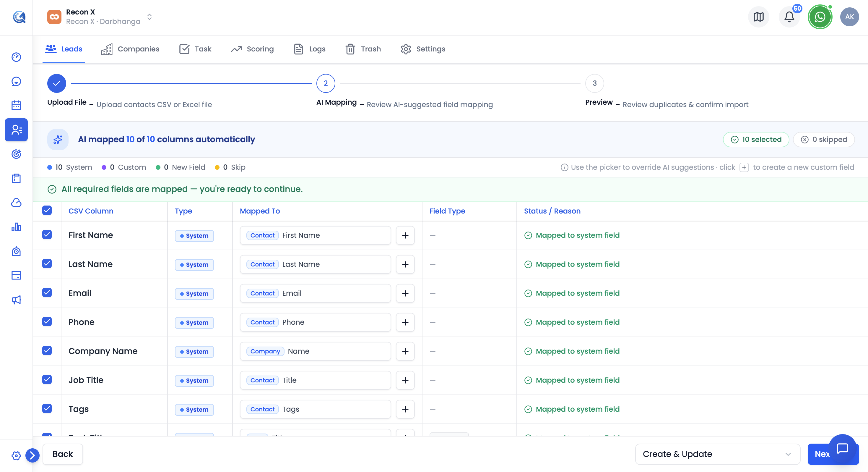The image size is (868, 472).
Task: Uncheck the Email row checkbox
Action: pyautogui.click(x=47, y=292)
